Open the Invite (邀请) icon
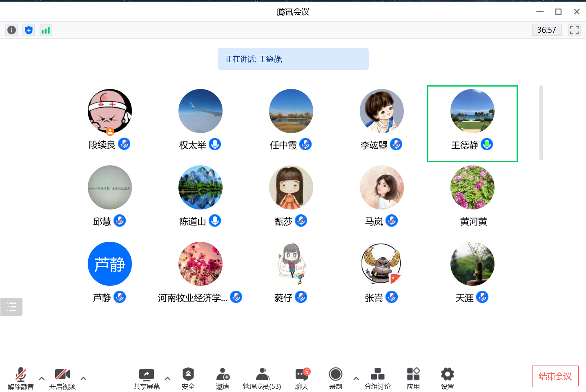This screenshot has height=392, width=586. click(x=223, y=379)
